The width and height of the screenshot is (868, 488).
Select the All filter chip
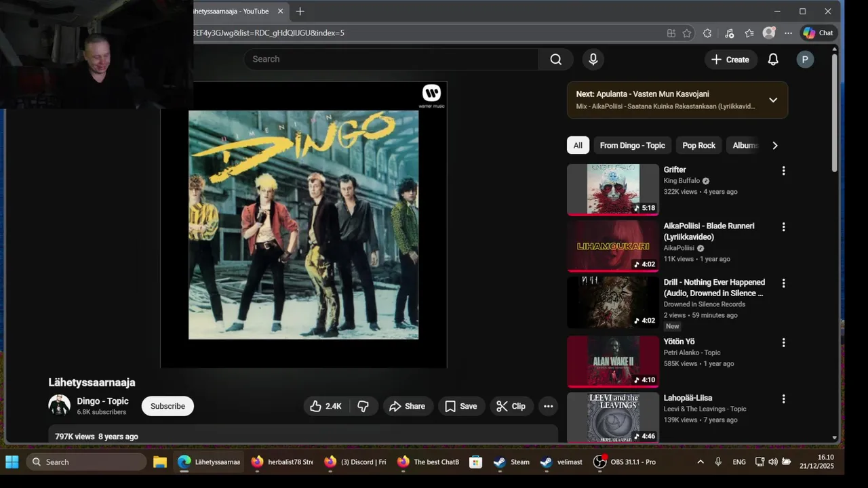click(x=578, y=145)
